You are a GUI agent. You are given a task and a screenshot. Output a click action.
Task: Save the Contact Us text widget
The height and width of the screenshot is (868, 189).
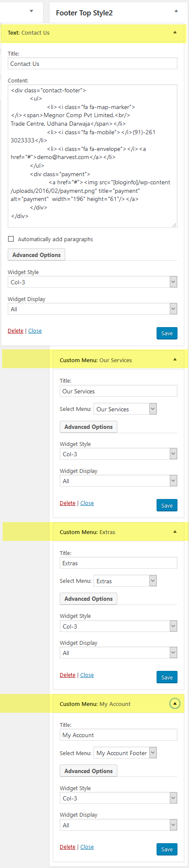[x=167, y=334]
